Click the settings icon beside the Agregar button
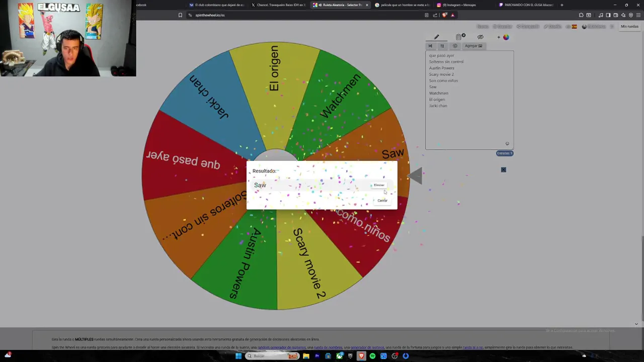 pyautogui.click(x=455, y=46)
